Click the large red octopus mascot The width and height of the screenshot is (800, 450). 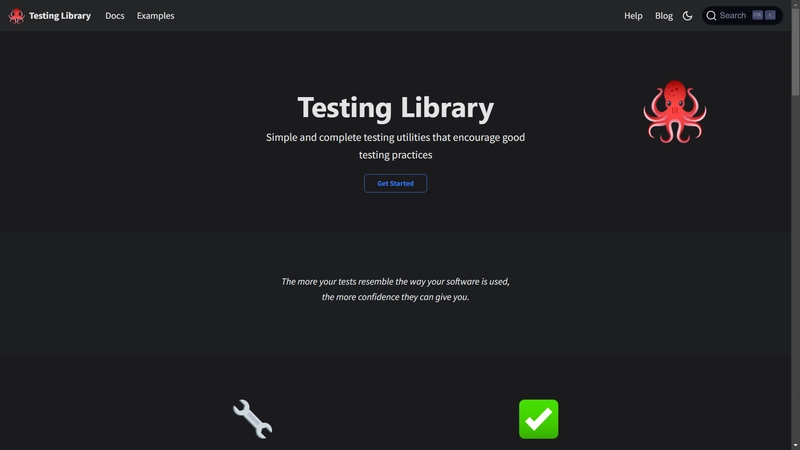coord(675,112)
